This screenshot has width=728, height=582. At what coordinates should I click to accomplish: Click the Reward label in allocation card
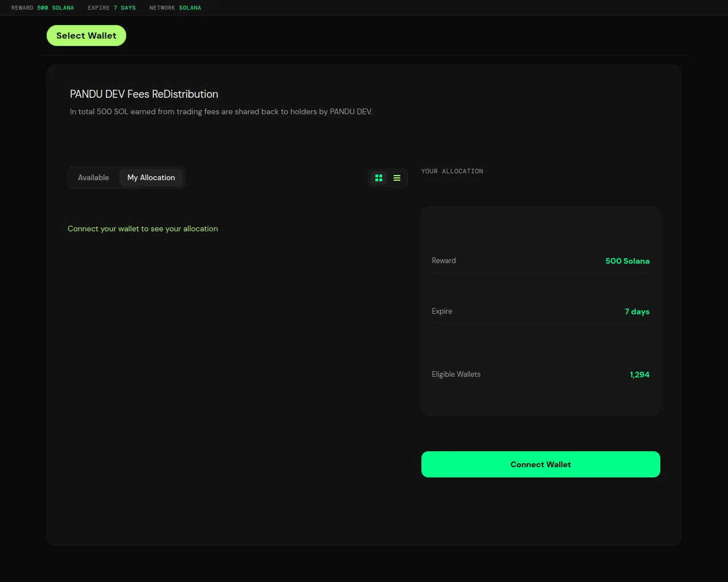(444, 261)
